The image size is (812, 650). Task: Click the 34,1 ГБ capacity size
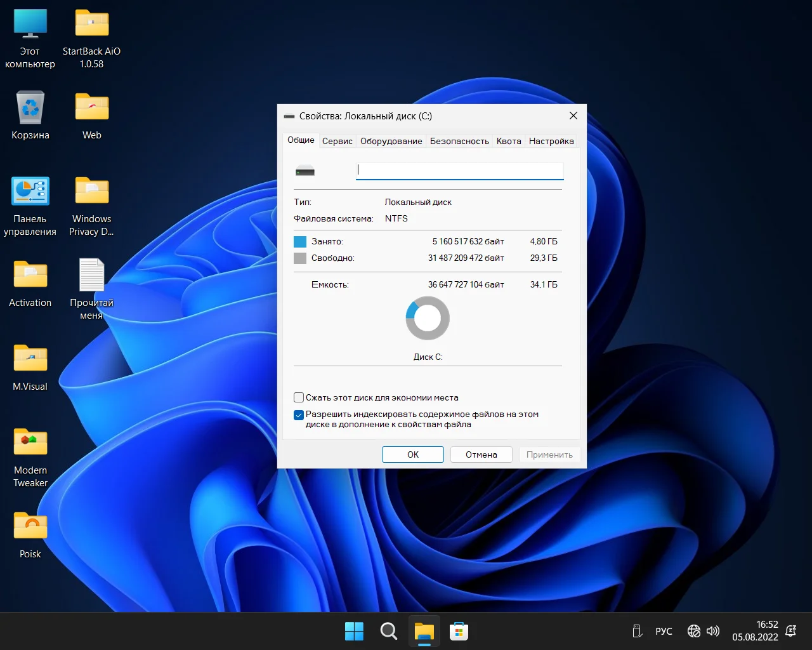(x=544, y=285)
